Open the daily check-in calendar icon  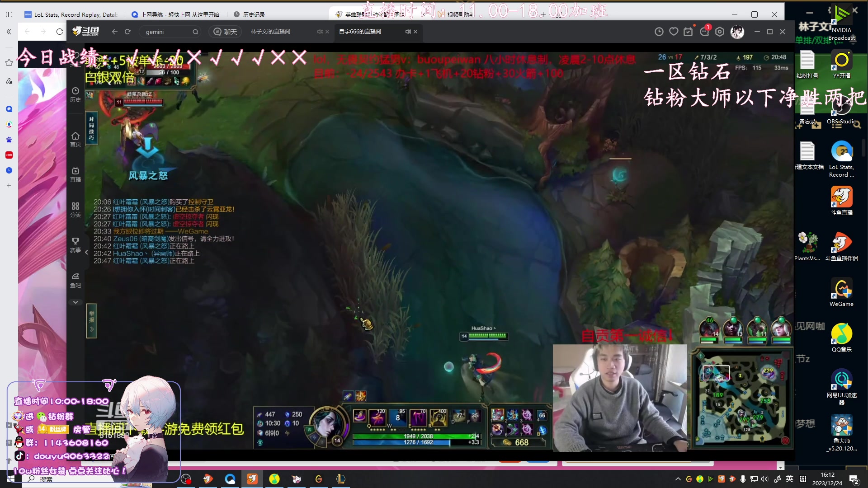(689, 32)
